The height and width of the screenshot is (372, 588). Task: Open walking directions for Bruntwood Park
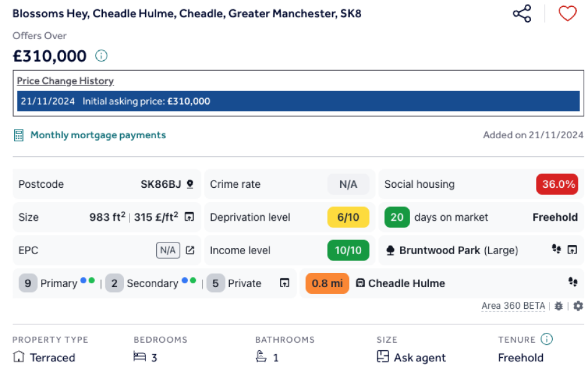point(556,250)
